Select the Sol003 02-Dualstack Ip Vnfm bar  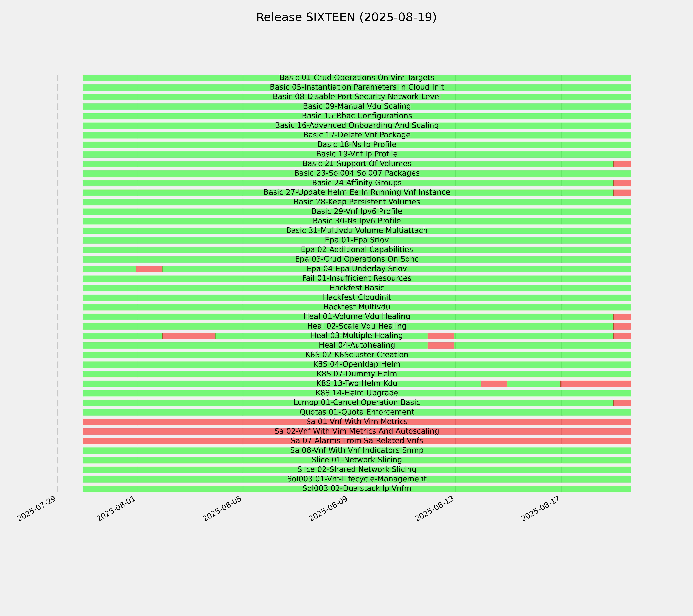click(357, 489)
